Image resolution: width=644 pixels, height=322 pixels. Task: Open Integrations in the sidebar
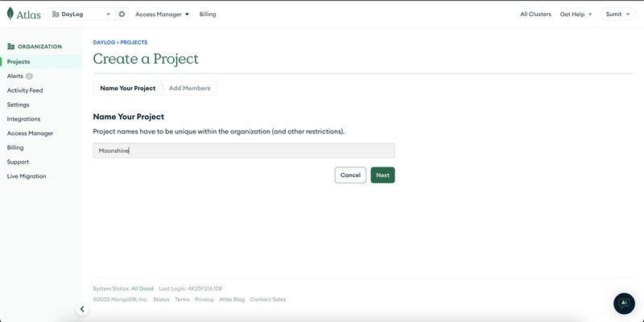23,119
